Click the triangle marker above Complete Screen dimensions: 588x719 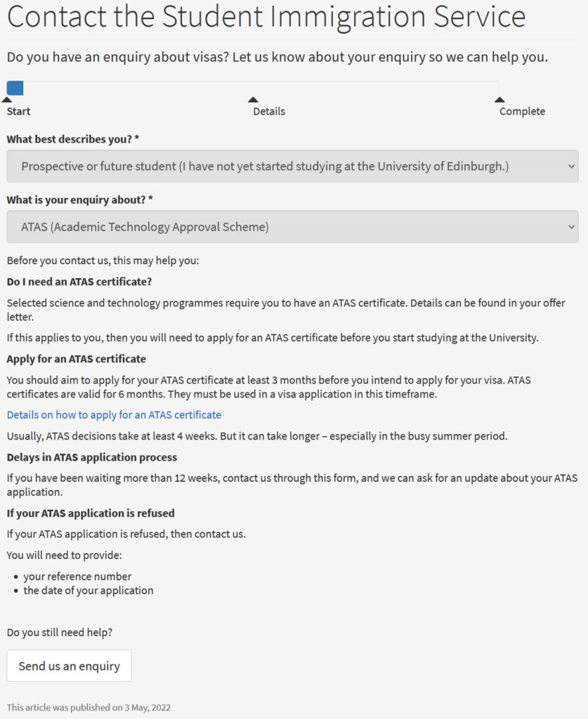(499, 100)
